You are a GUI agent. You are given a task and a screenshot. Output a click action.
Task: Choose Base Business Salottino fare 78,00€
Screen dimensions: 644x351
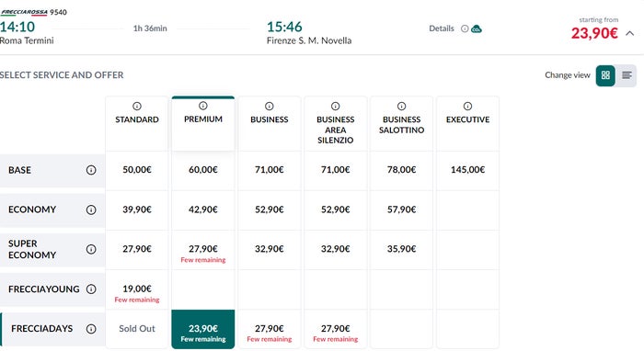401,170
